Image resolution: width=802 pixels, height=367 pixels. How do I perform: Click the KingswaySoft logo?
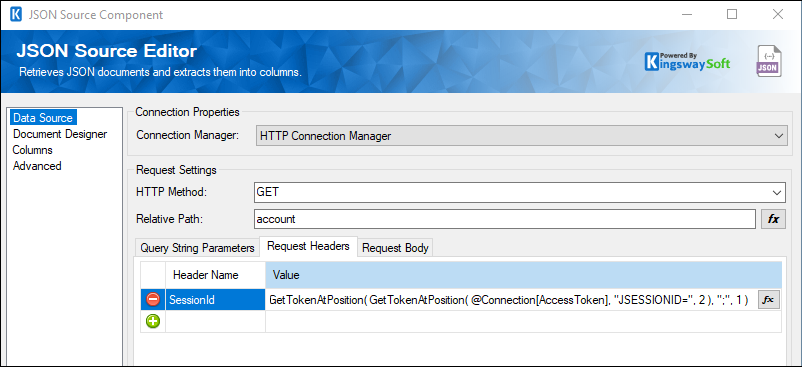tap(687, 62)
